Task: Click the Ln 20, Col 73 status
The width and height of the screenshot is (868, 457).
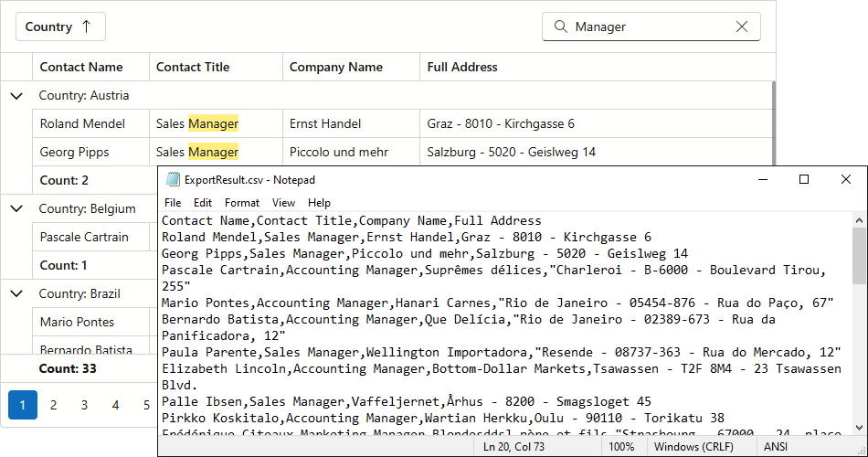Action: (x=513, y=446)
